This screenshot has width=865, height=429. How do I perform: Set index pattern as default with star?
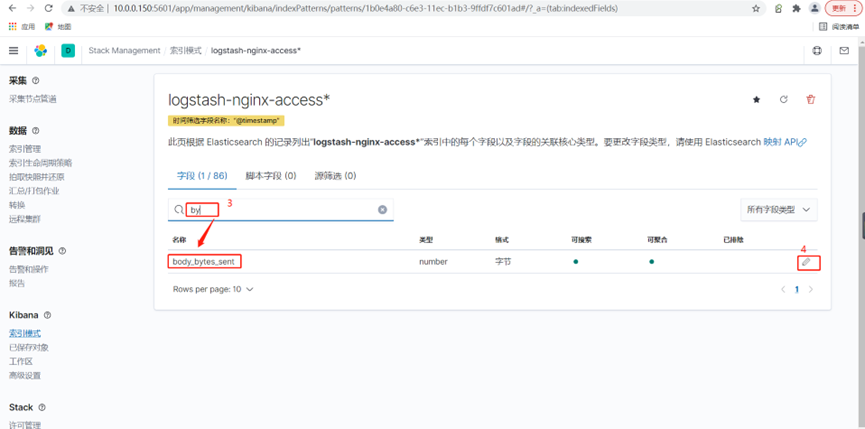tap(756, 100)
